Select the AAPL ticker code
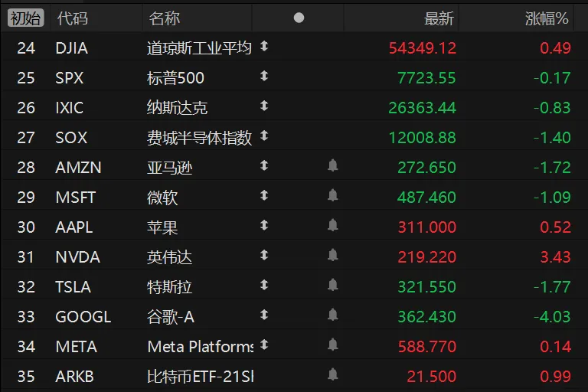 (x=73, y=227)
